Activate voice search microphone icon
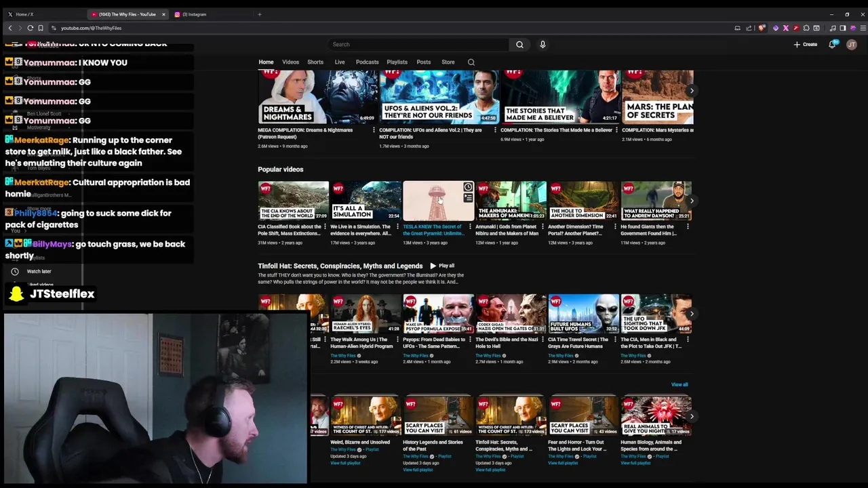The image size is (868, 488). point(542,45)
